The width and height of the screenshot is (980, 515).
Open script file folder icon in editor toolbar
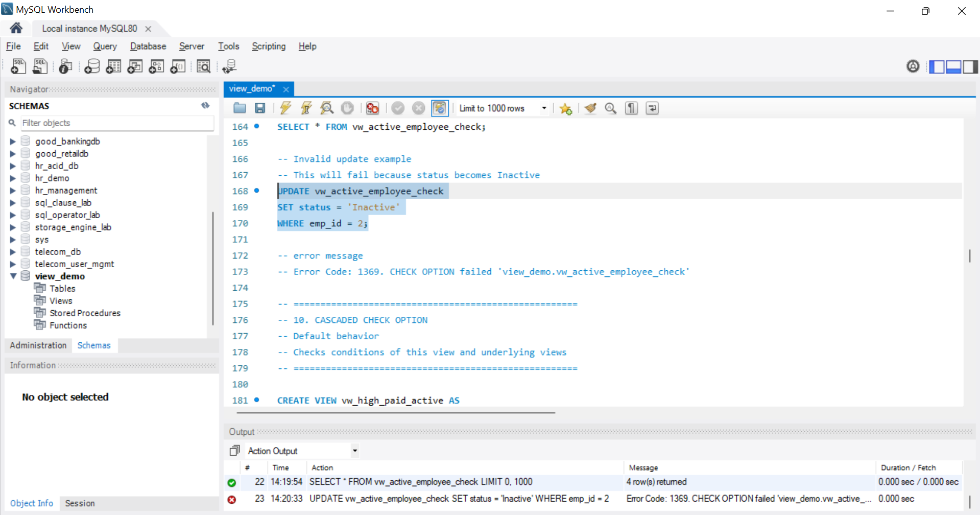click(x=240, y=108)
